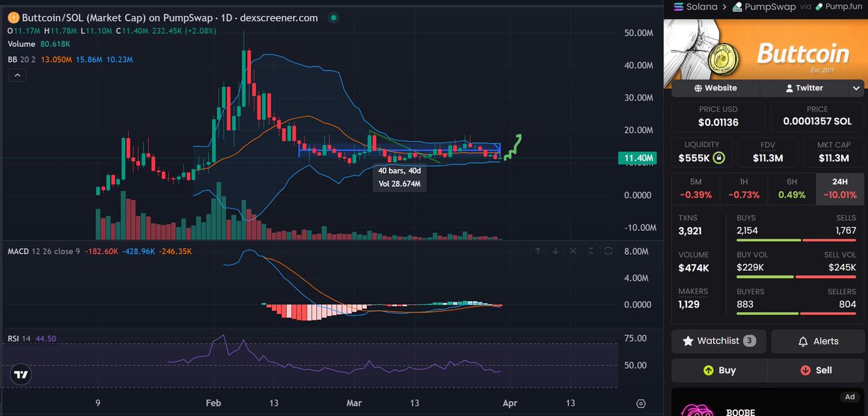868x416 pixels.
Task: Click the FDV $11.3M box
Action: [767, 152]
